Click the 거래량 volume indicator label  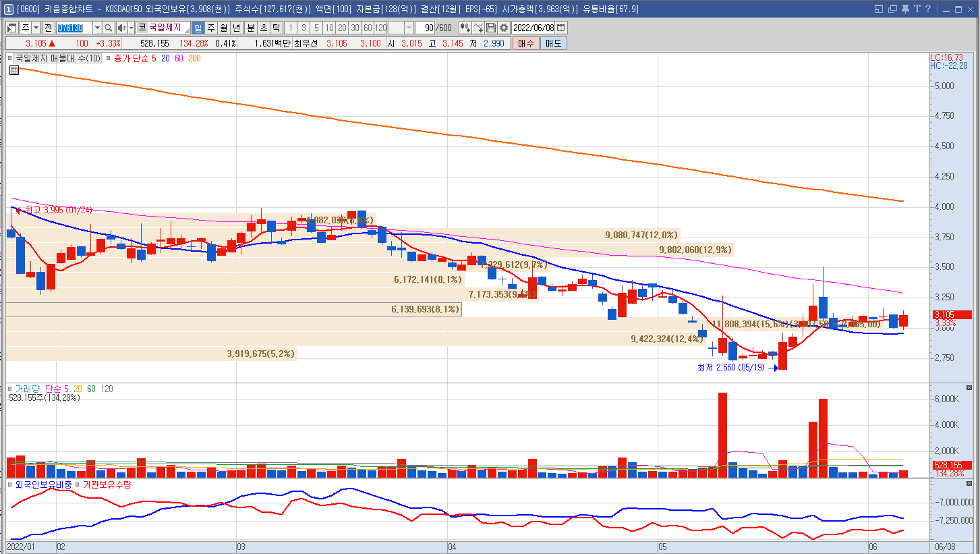coord(27,389)
